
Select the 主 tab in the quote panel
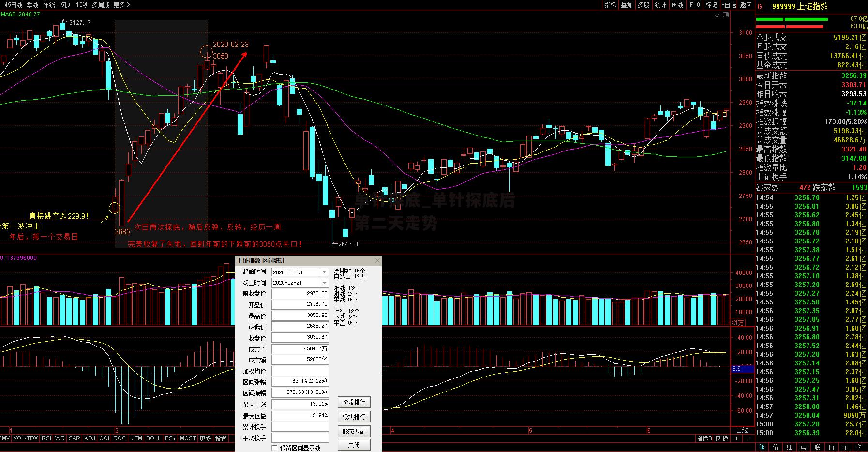(846, 447)
